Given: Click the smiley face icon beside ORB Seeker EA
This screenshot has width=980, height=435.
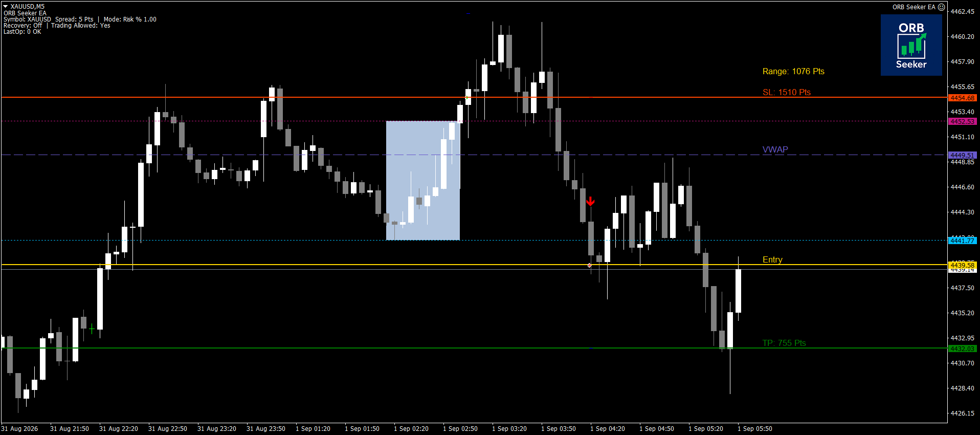Looking at the screenshot, I should point(941,7).
